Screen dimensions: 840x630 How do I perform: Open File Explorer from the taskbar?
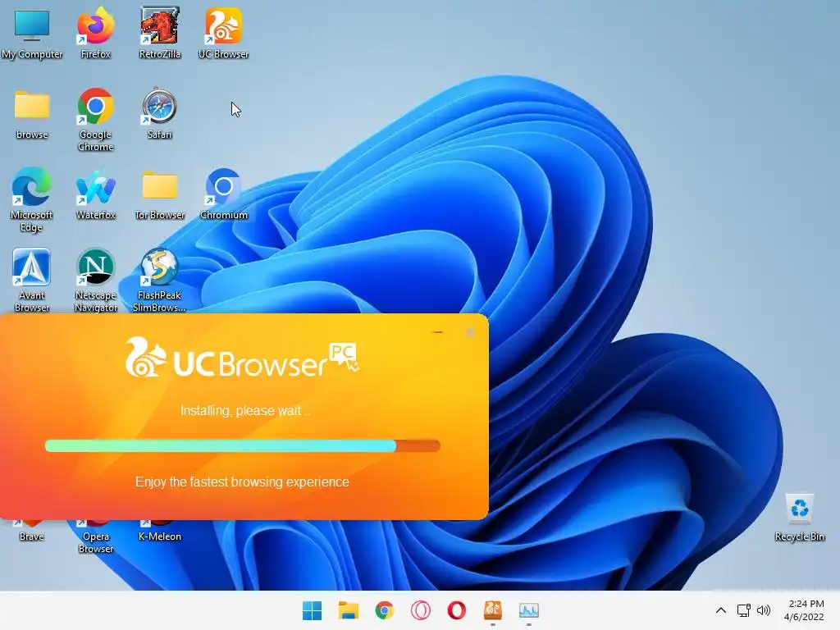(x=348, y=610)
